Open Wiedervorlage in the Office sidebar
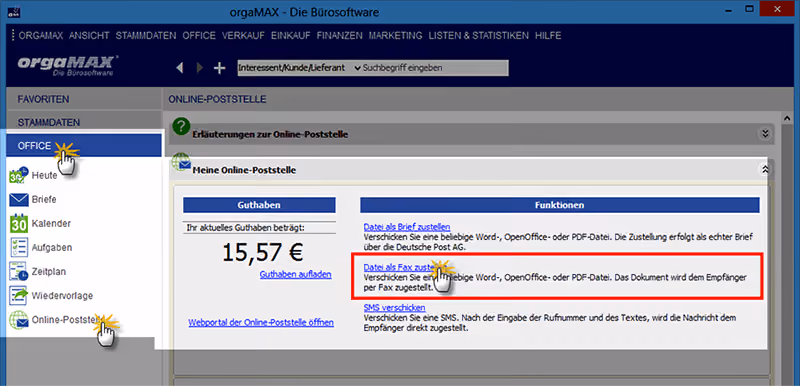The image size is (800, 386). pos(62,296)
